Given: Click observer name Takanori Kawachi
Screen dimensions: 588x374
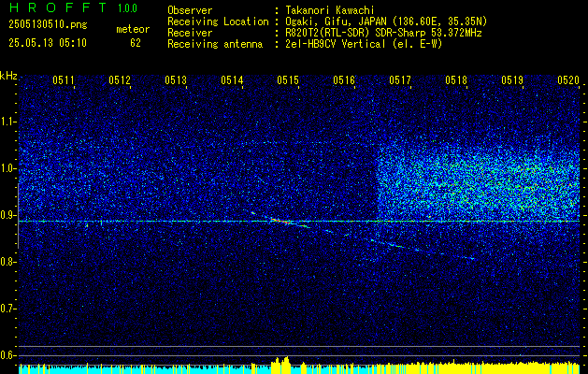Looking at the screenshot, I should click(x=330, y=10).
